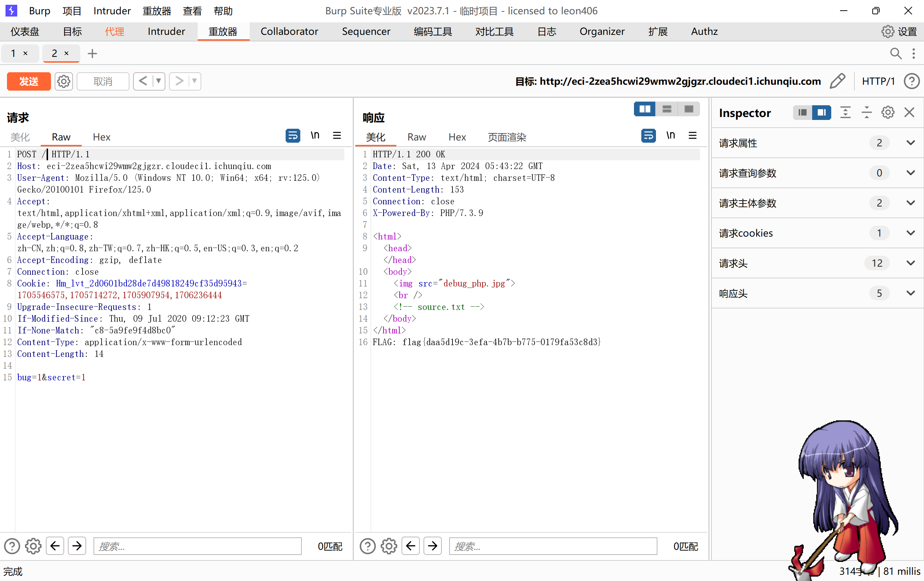Click the 取消 cancel button
The image size is (924, 581).
pos(103,81)
